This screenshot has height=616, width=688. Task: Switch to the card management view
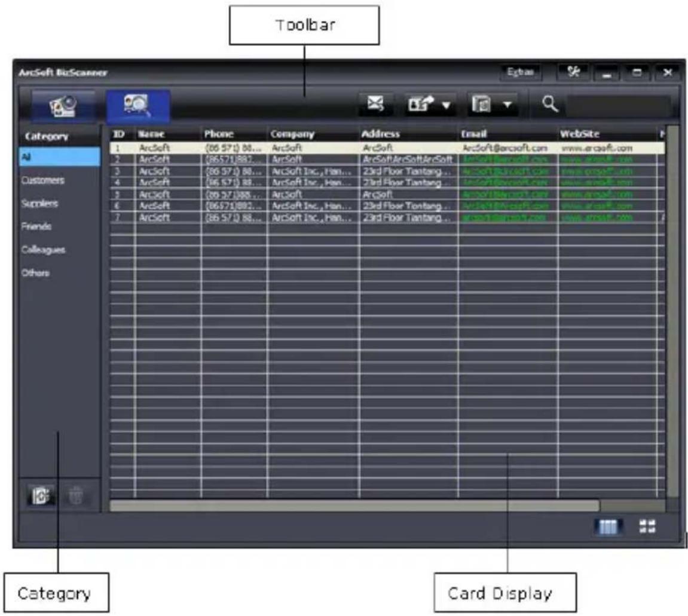pos(137,106)
